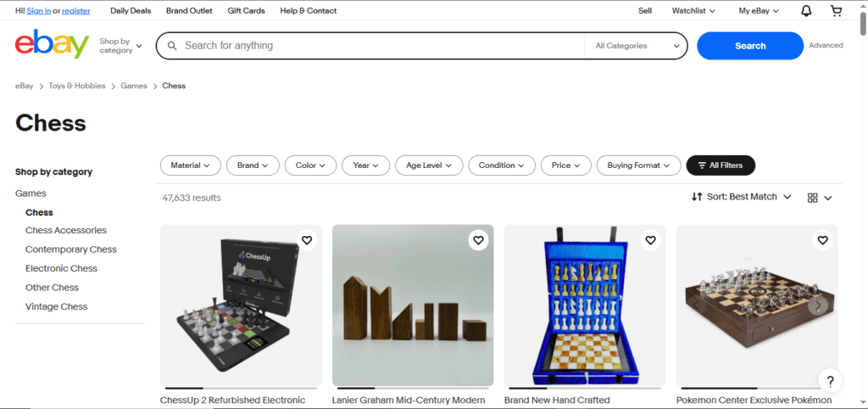
Task: Open the notifications bell
Action: click(x=806, y=11)
